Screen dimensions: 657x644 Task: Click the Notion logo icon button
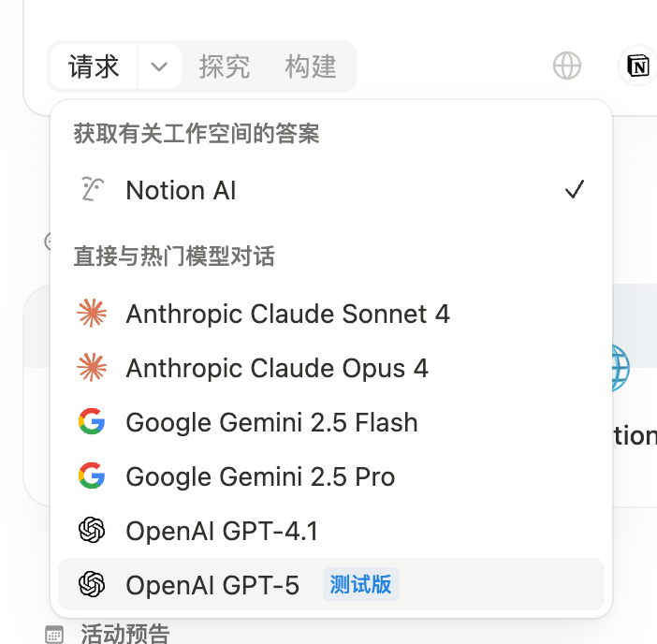click(637, 66)
